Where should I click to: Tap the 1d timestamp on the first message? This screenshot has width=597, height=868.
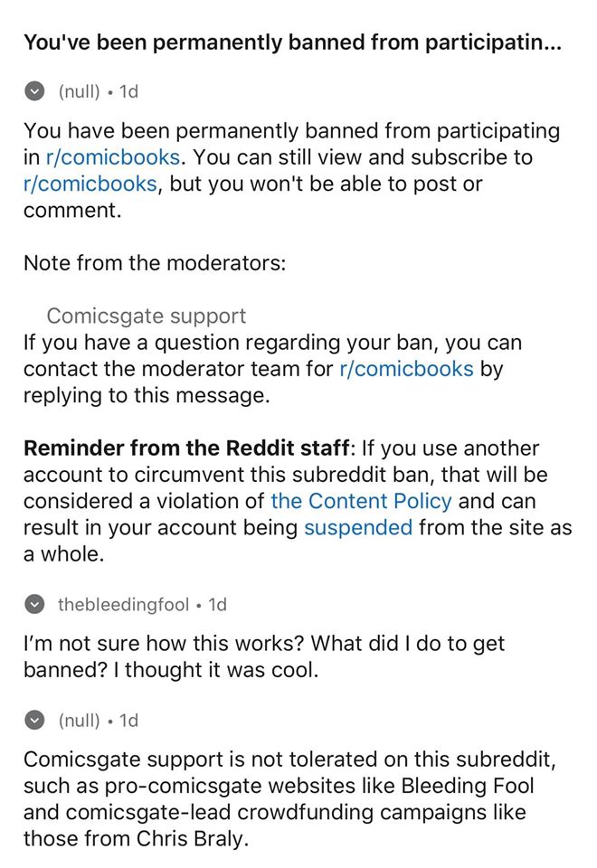[128, 91]
